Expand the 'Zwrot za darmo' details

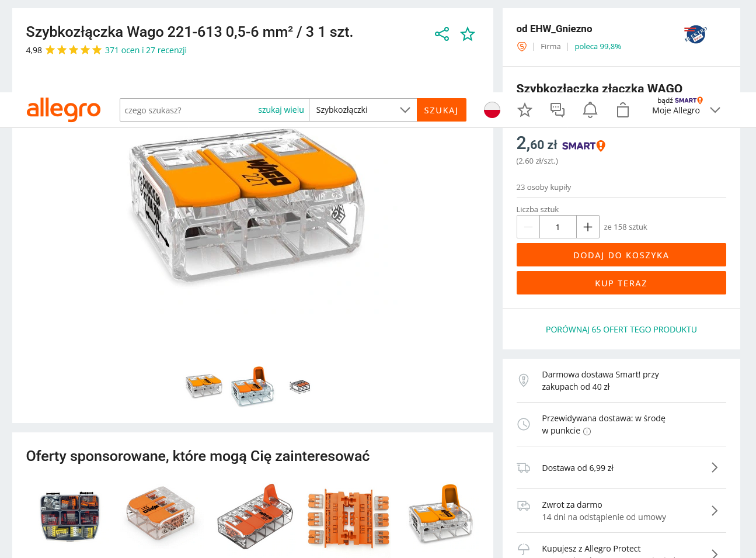pos(621,511)
